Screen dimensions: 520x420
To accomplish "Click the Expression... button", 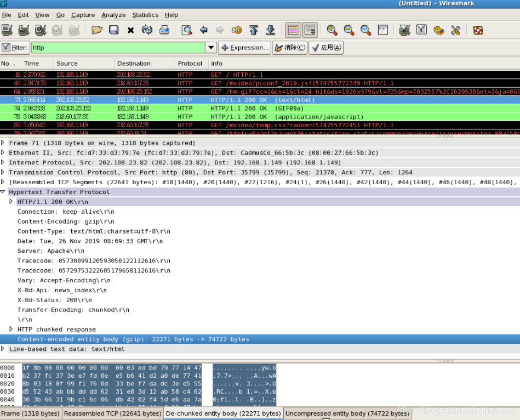I will [x=244, y=48].
